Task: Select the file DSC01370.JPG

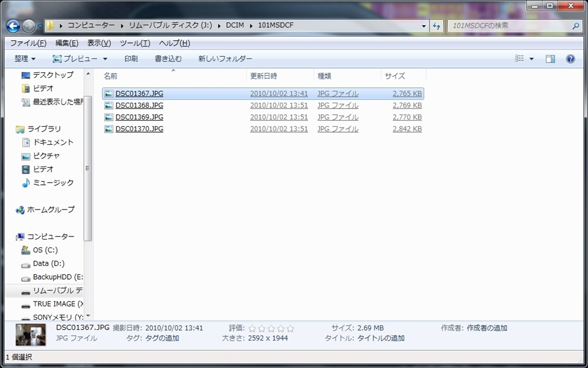Action: point(139,129)
